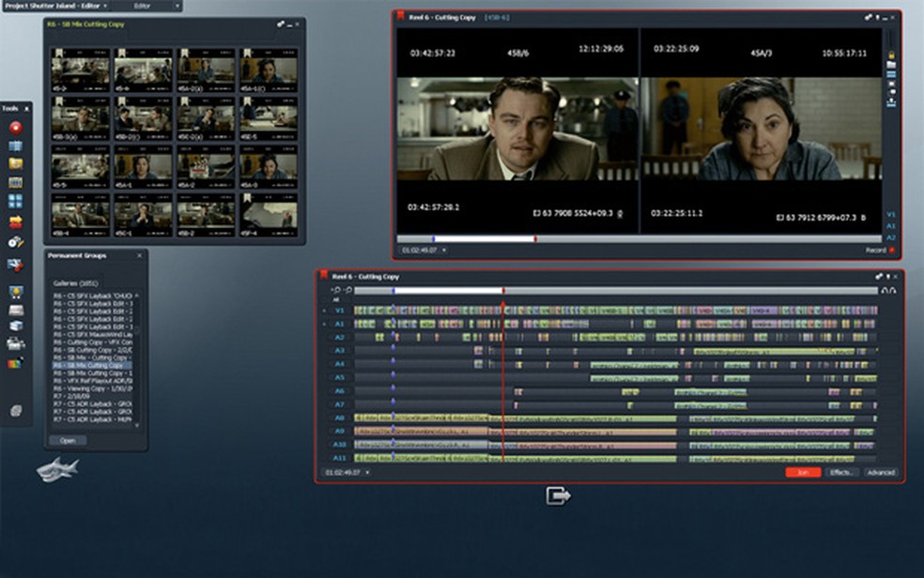Toggle the V1 track on the timeline
This screenshot has width=924, height=578.
[x=339, y=311]
